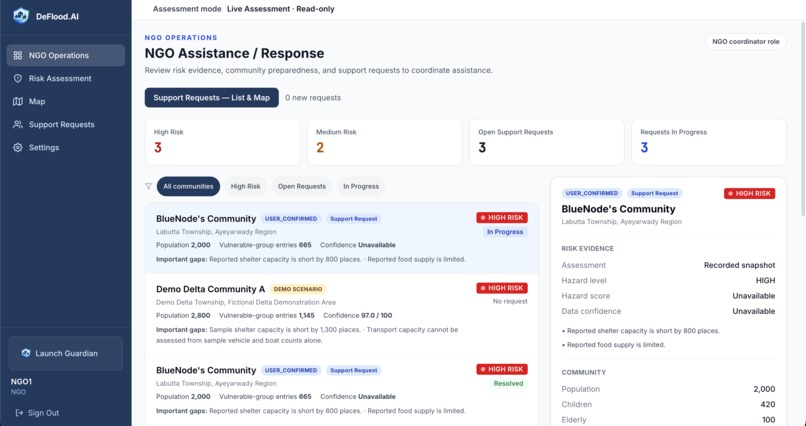
Task: Click the Launch Guardian button
Action: pos(66,353)
